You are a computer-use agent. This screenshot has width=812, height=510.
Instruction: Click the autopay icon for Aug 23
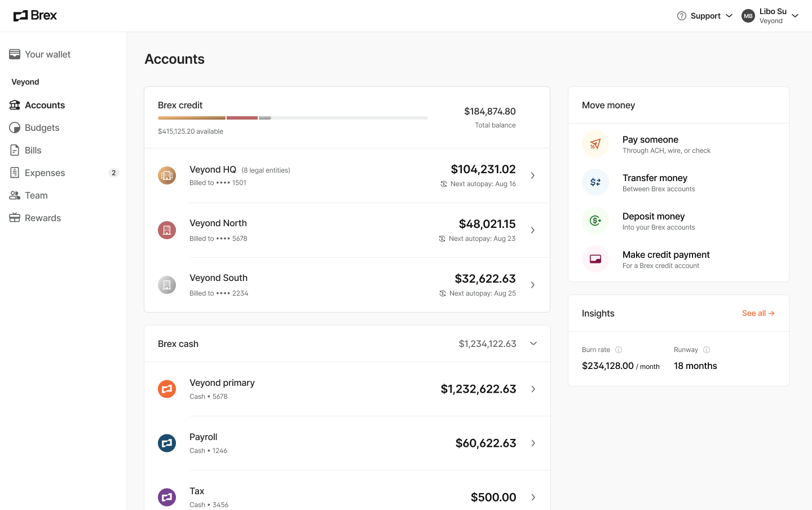pyautogui.click(x=442, y=239)
